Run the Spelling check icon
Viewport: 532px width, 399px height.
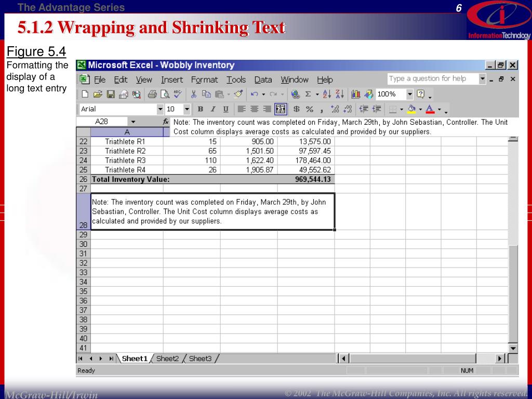pyautogui.click(x=178, y=95)
